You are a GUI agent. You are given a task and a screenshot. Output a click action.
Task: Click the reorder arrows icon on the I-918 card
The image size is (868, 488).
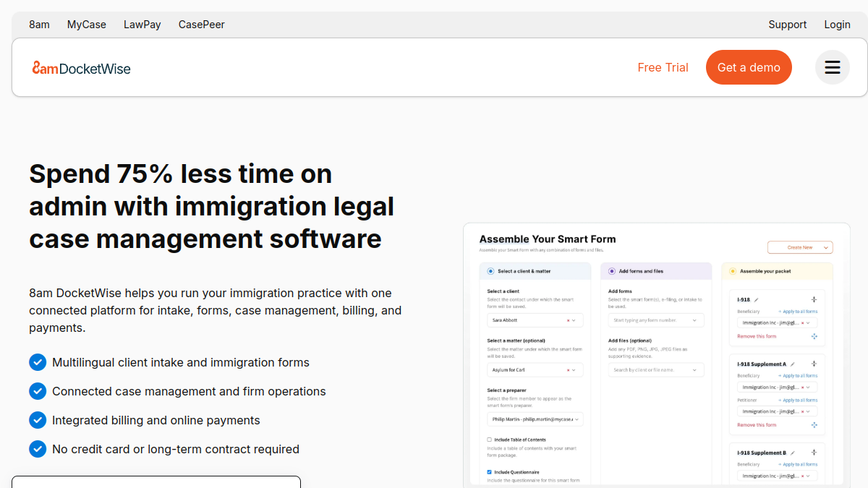814,299
